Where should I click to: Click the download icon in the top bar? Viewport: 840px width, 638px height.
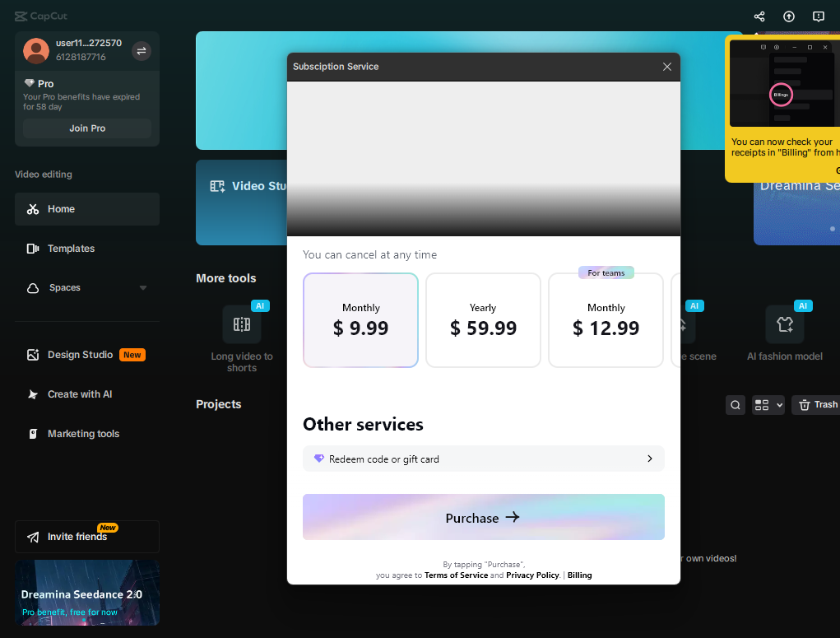(x=788, y=16)
